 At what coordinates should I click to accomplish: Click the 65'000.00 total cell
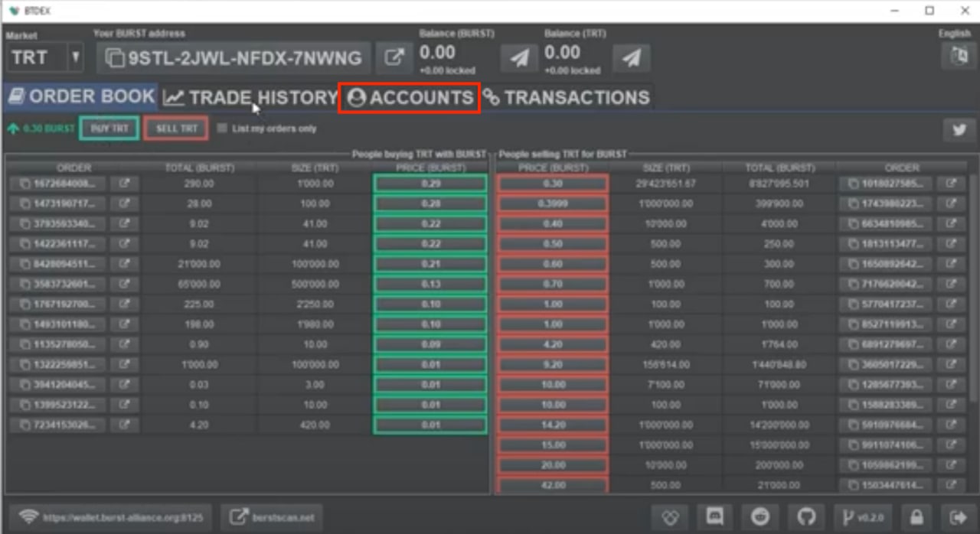tap(198, 285)
